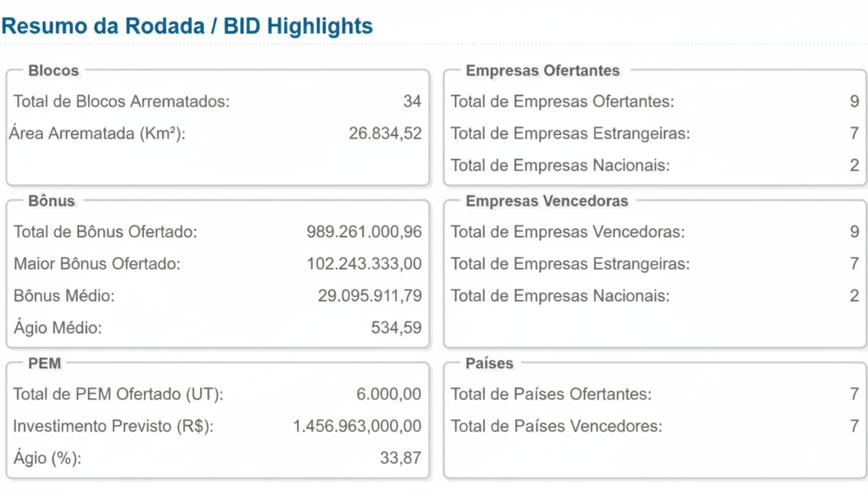Select the Total de Empresas Vencedoras label
Image resolution: width=868 pixels, height=496 pixels.
[568, 232]
